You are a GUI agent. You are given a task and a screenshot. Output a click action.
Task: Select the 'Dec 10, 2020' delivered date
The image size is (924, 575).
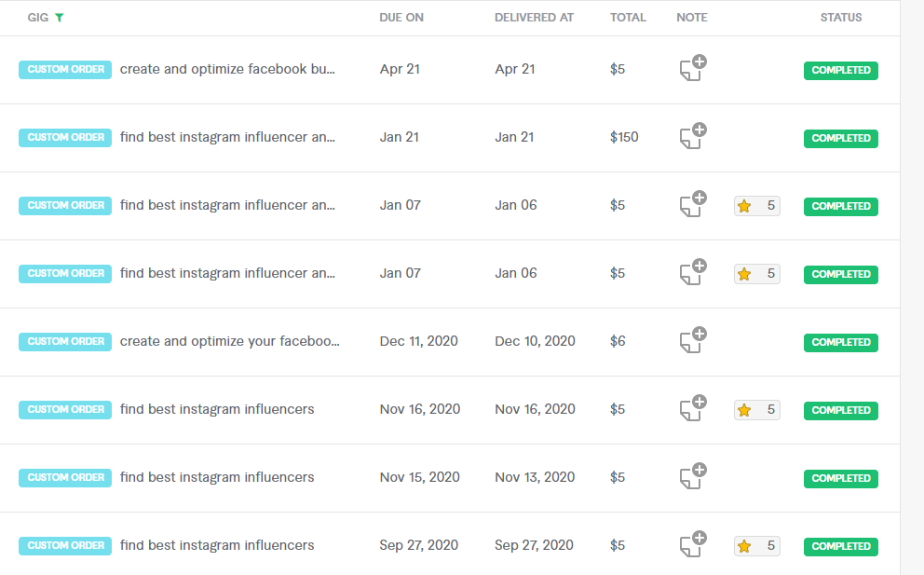535,341
